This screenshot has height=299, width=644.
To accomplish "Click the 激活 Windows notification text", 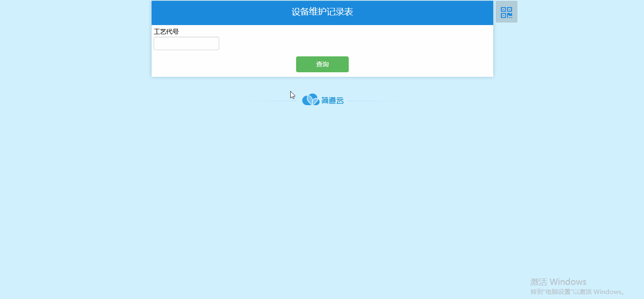I will tap(558, 281).
